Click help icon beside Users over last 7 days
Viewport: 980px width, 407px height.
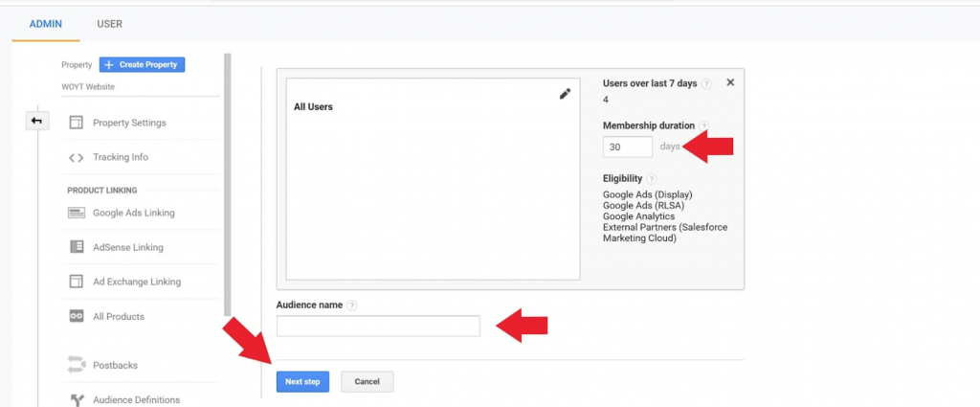[706, 83]
